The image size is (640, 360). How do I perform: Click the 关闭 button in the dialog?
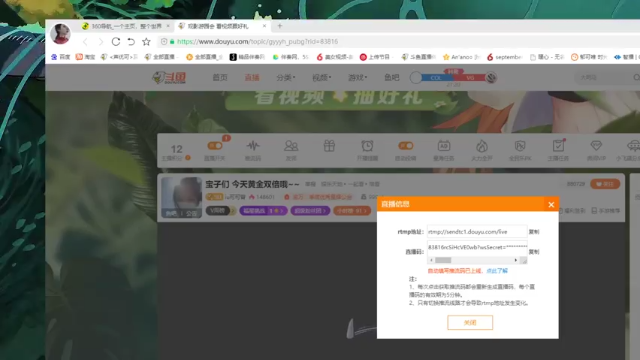[x=470, y=322]
